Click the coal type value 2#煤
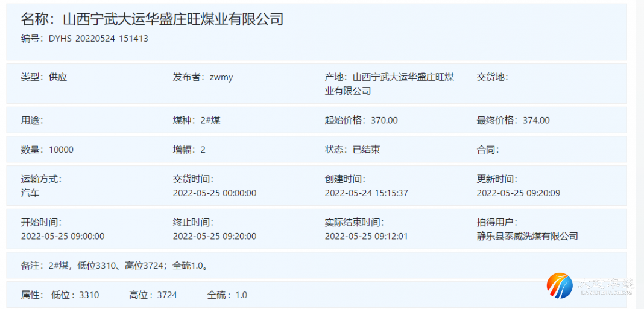 click(x=210, y=120)
